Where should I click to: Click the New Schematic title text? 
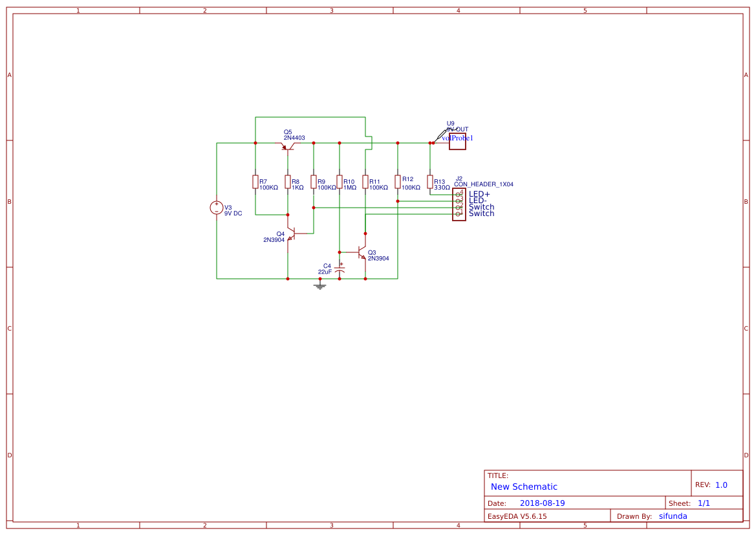pyautogui.click(x=524, y=486)
